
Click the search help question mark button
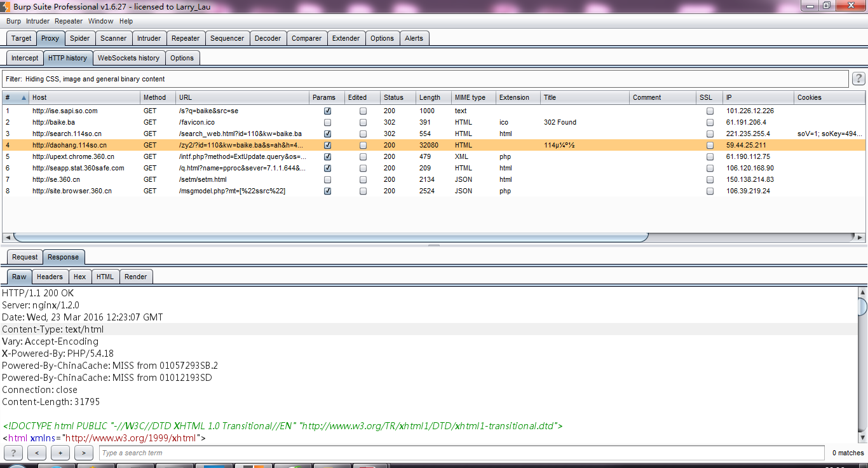pyautogui.click(x=13, y=453)
